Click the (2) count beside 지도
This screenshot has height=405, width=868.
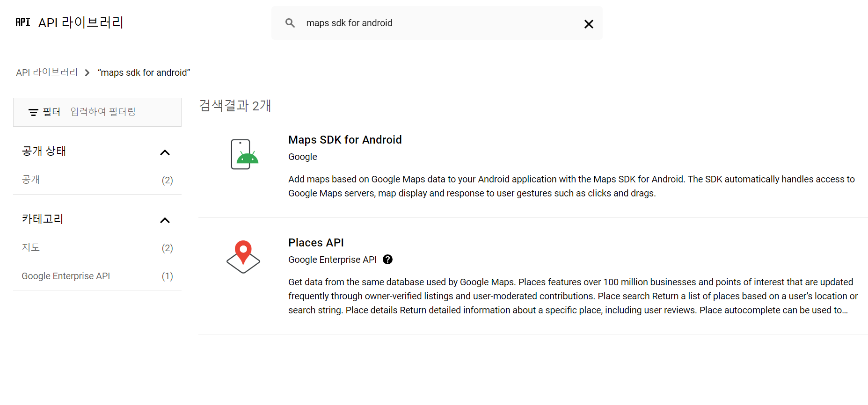coord(167,248)
